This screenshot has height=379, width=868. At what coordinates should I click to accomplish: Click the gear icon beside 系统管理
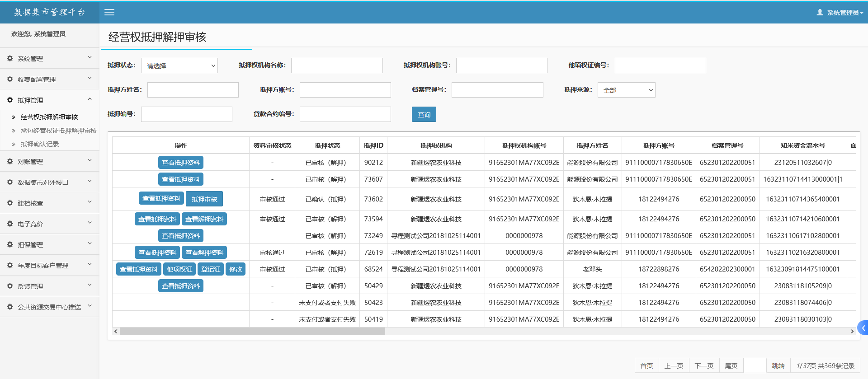tap(10, 58)
